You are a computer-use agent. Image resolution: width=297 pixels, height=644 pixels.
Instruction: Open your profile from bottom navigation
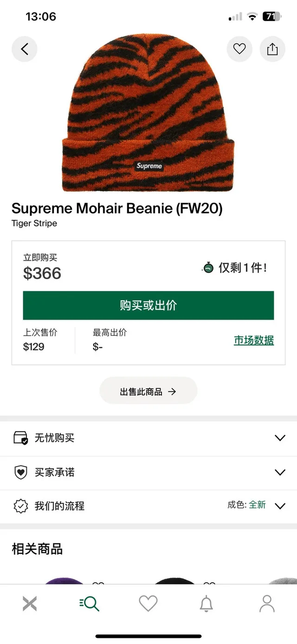(x=267, y=603)
